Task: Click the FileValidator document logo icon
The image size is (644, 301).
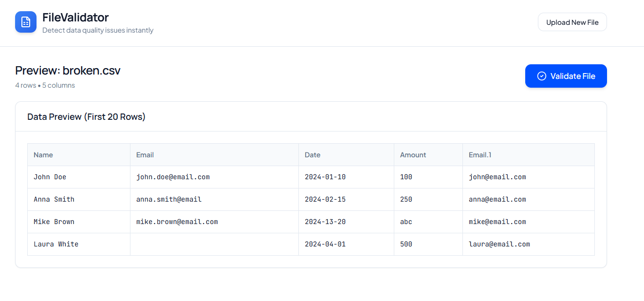Action: (x=25, y=21)
